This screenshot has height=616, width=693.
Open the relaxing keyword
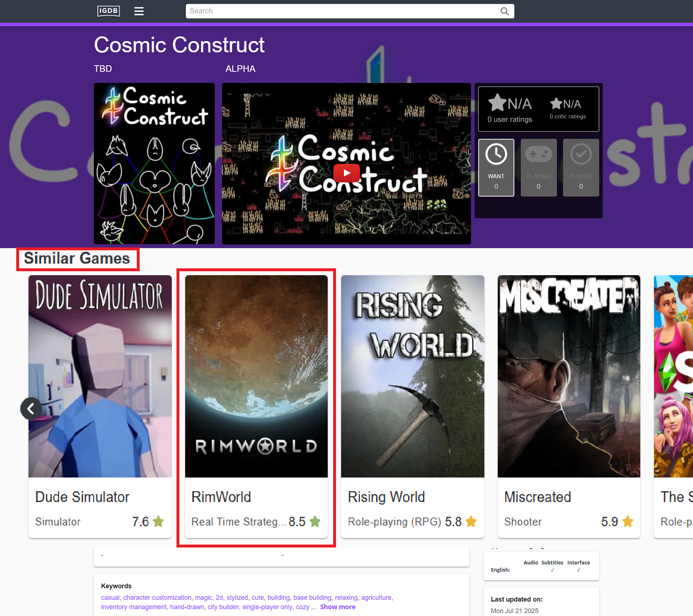click(346, 598)
